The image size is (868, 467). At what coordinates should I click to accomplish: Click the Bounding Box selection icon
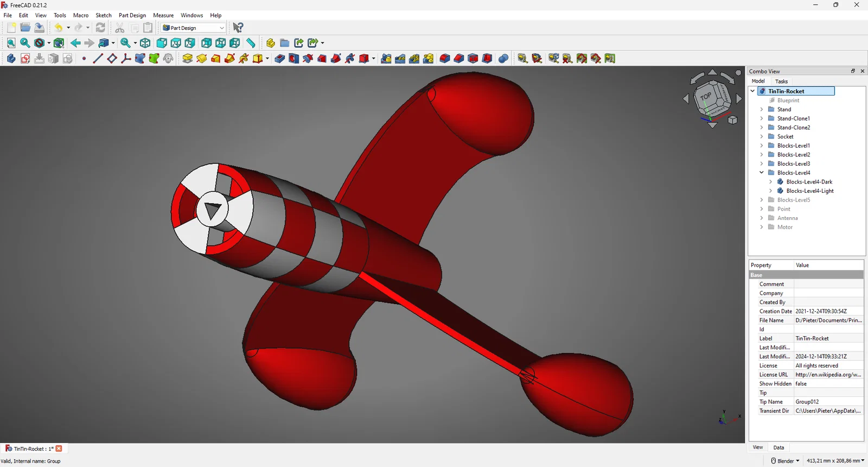tap(59, 43)
